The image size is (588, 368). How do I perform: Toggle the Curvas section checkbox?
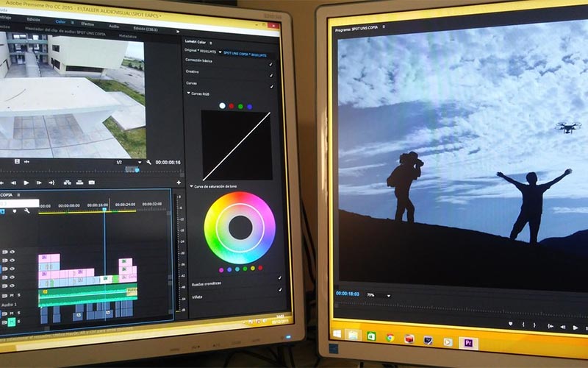point(271,87)
